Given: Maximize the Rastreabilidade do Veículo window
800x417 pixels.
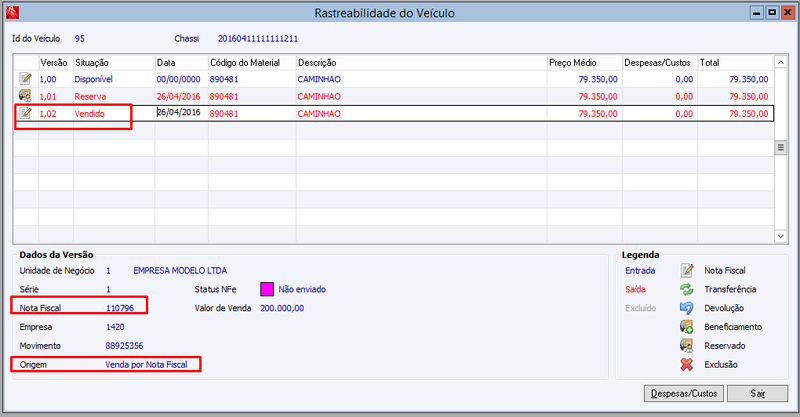Looking at the screenshot, I should coord(772,13).
